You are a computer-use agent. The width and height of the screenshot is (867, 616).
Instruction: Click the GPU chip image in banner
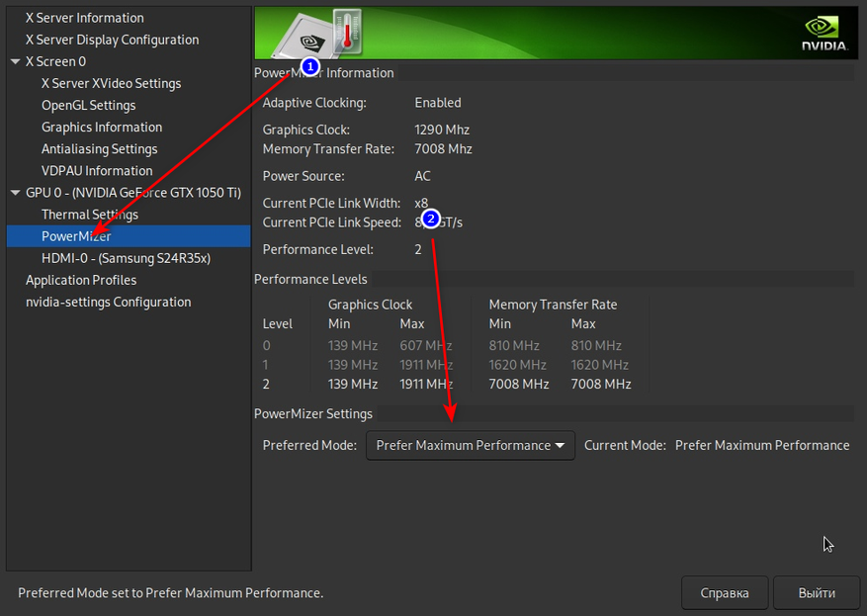(x=303, y=42)
